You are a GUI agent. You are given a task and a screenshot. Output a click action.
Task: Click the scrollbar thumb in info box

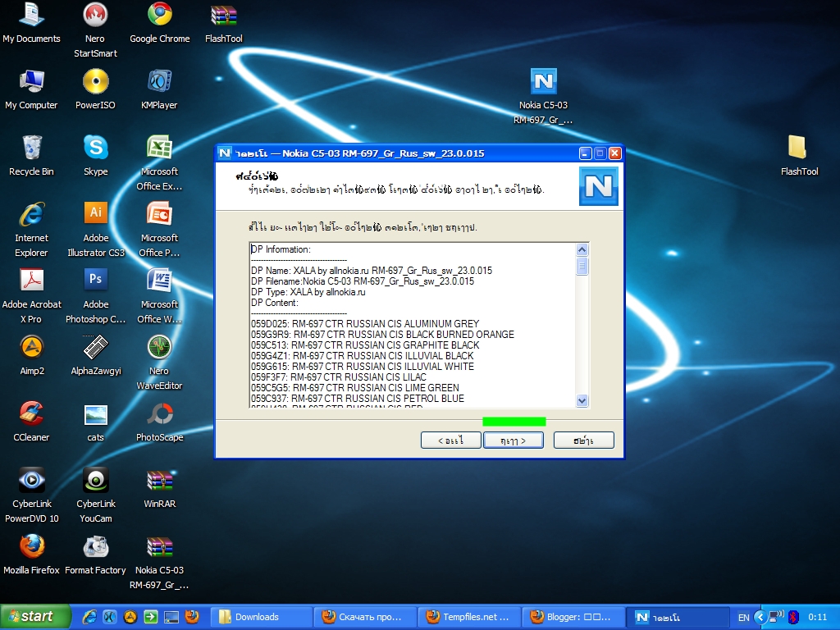[x=582, y=266]
